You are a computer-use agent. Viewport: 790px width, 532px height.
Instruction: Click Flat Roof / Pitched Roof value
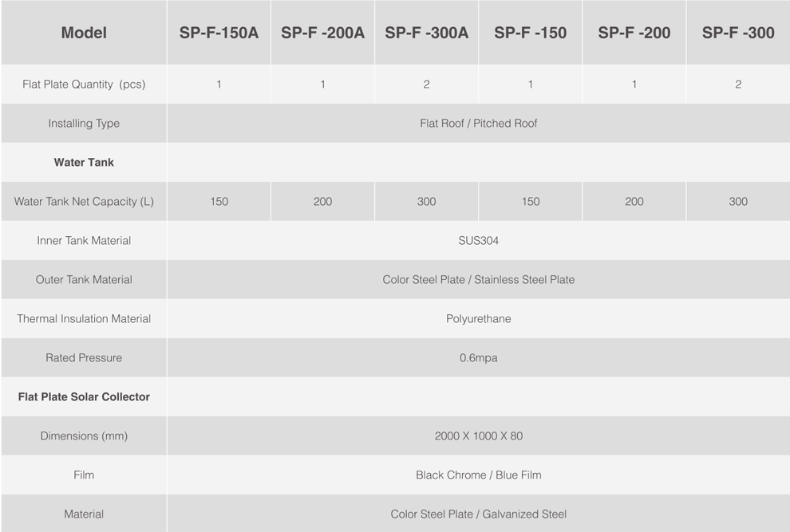tap(479, 124)
